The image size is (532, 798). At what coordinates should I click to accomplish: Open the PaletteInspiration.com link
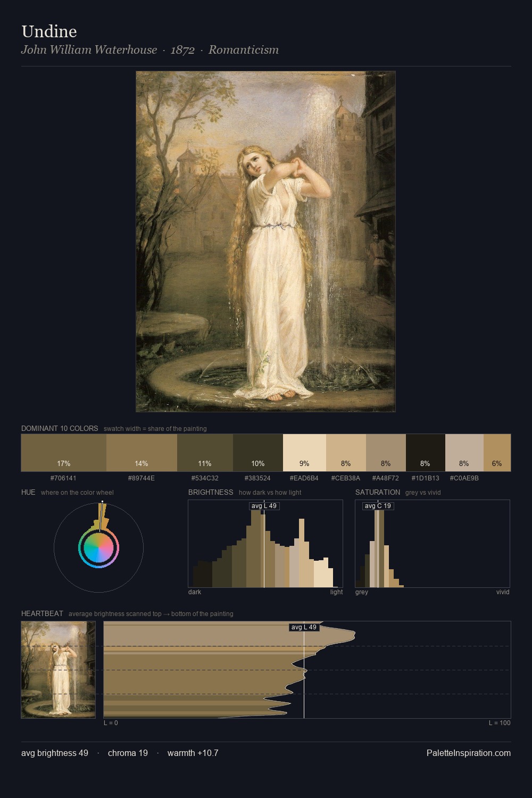click(469, 753)
